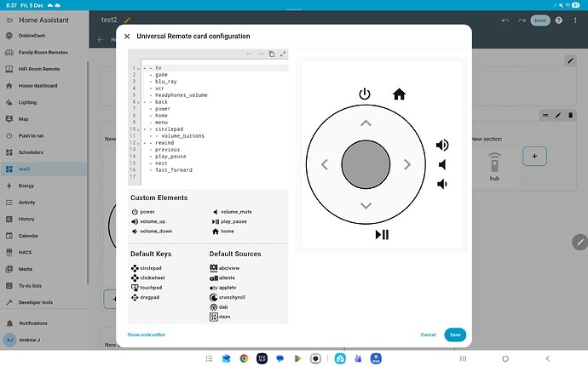The height and width of the screenshot is (366, 588).
Task: Select the home custom element
Action: click(x=222, y=232)
